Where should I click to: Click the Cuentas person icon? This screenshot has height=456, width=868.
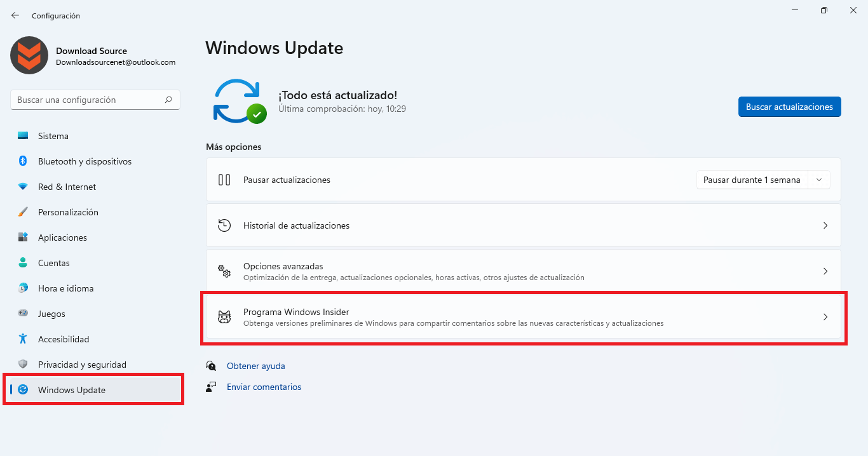click(23, 263)
